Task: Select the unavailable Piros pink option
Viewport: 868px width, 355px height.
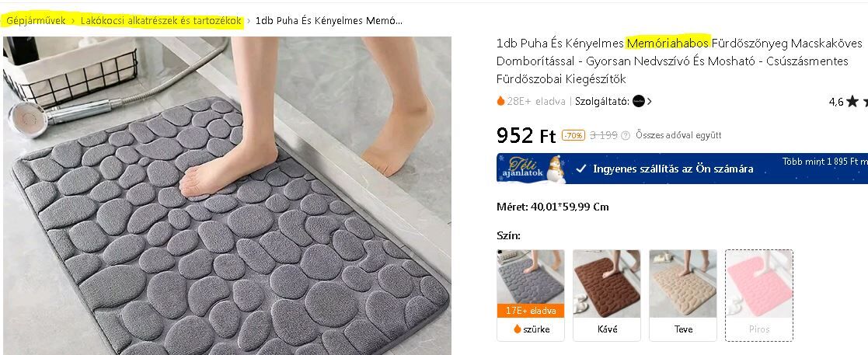Action: [x=759, y=295]
